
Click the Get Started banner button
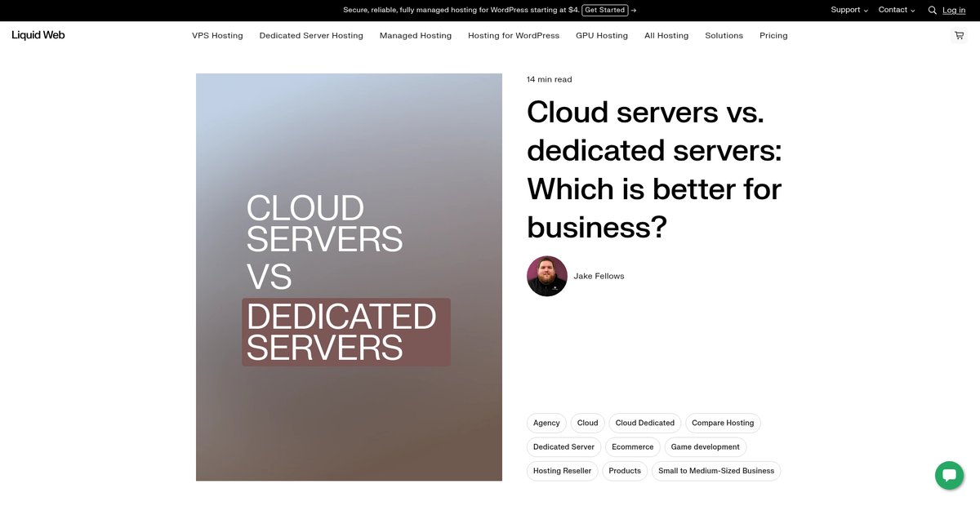[605, 10]
